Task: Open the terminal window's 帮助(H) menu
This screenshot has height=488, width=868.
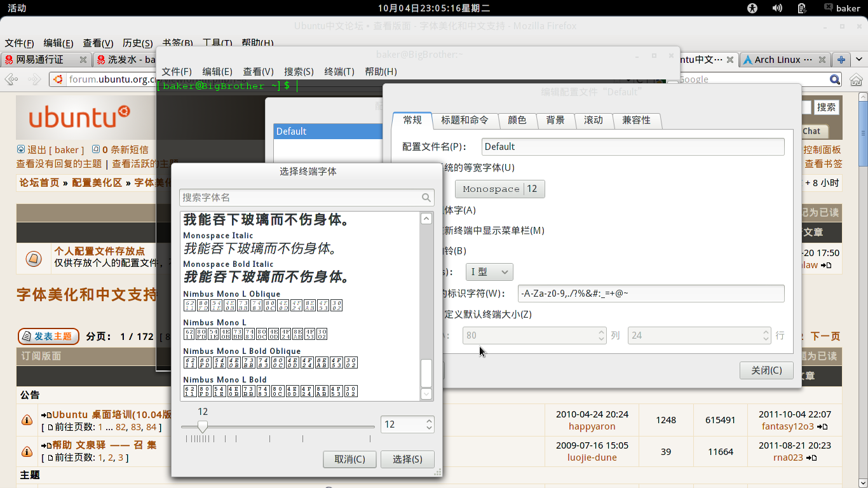Action: [381, 72]
